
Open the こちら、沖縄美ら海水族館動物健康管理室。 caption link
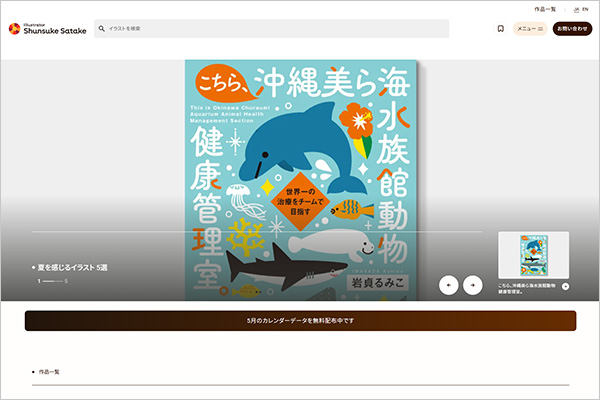pyautogui.click(x=527, y=289)
